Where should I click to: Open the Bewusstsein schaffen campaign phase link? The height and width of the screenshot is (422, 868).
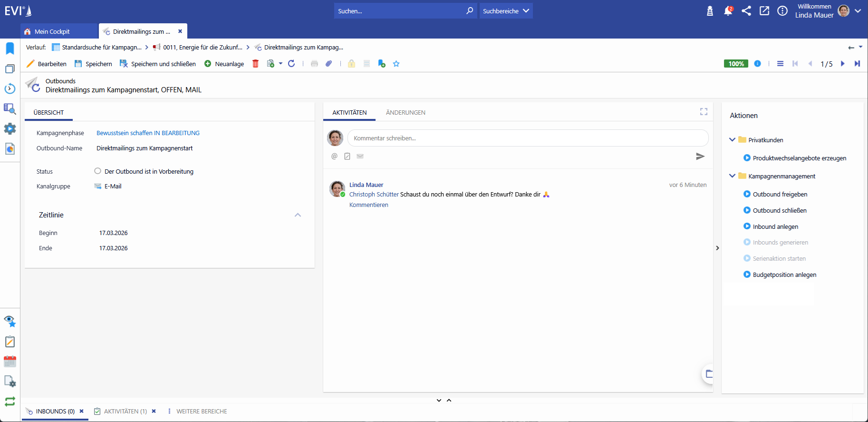tap(148, 133)
